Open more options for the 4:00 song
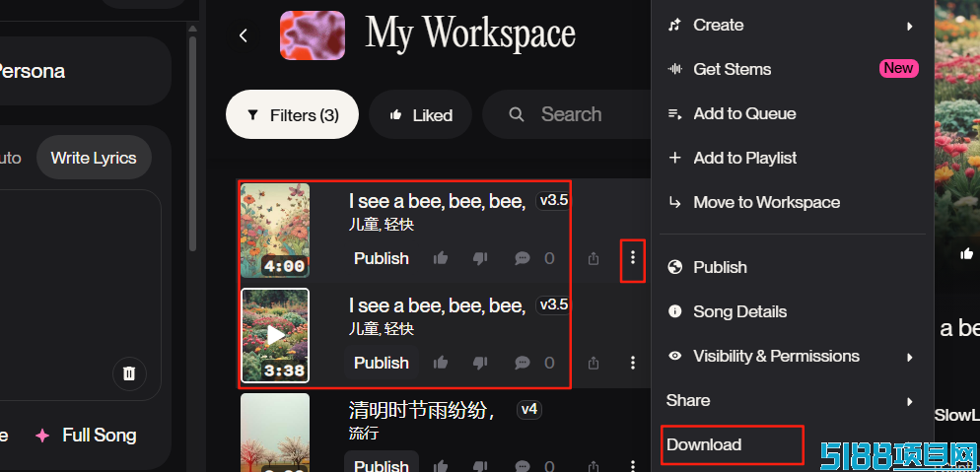 pyautogui.click(x=633, y=257)
